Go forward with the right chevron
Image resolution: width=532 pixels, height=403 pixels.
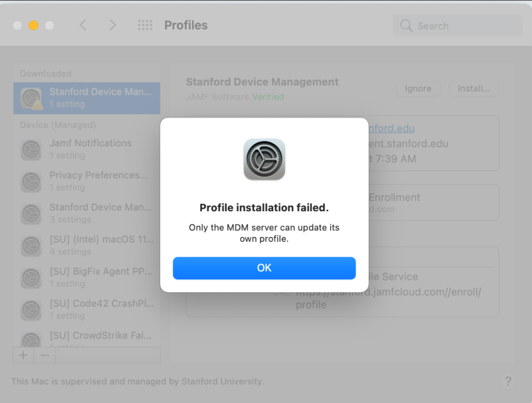(112, 26)
